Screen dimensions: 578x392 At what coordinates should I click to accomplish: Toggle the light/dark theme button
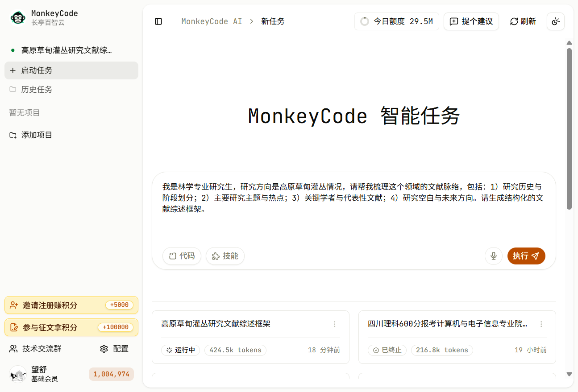pos(556,21)
